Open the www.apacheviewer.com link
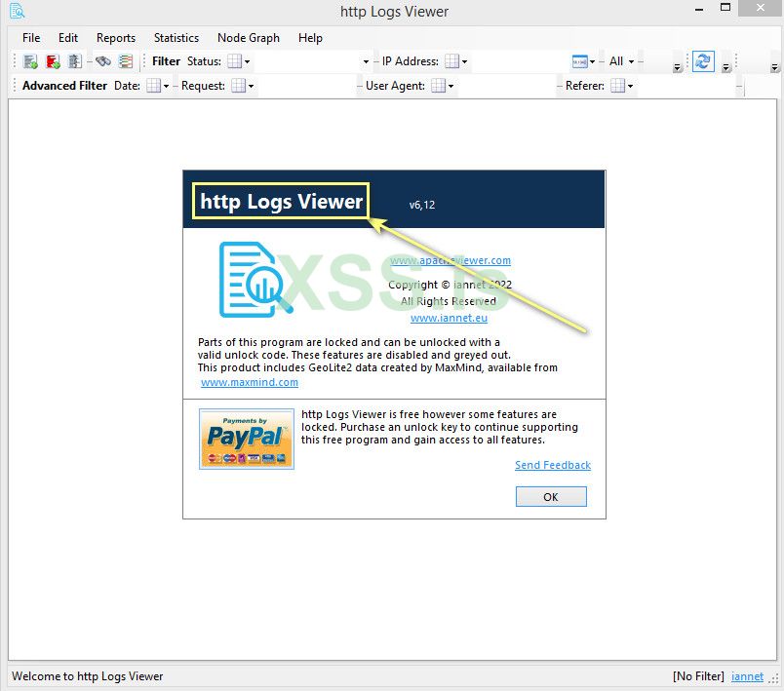The height and width of the screenshot is (691, 784). tap(451, 260)
